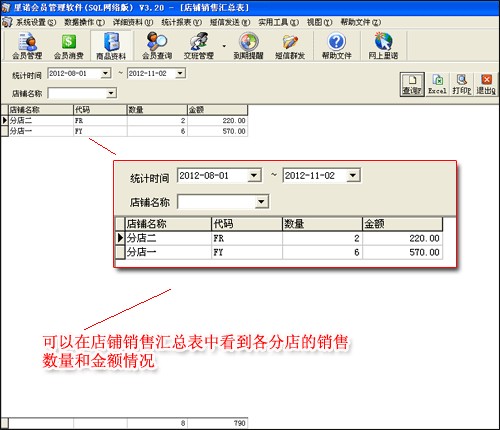500x430 pixels.
Task: Click the 短信群发 icon
Action: (290, 46)
